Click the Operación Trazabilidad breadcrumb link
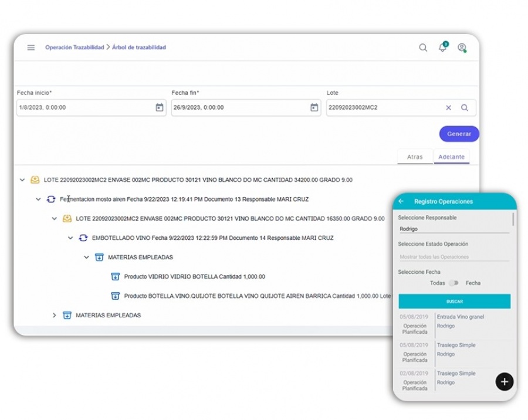528x420 pixels. click(x=75, y=48)
